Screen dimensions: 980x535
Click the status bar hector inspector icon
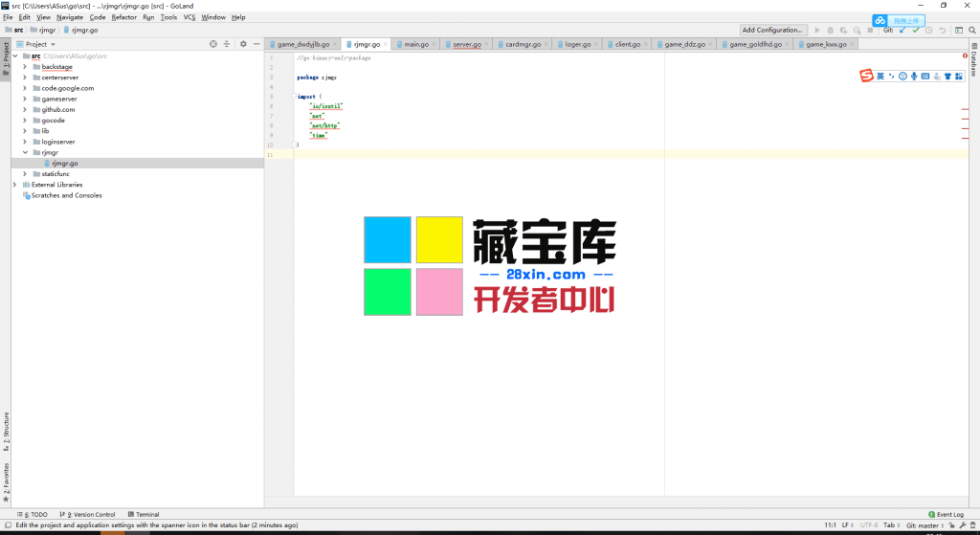(x=972, y=525)
